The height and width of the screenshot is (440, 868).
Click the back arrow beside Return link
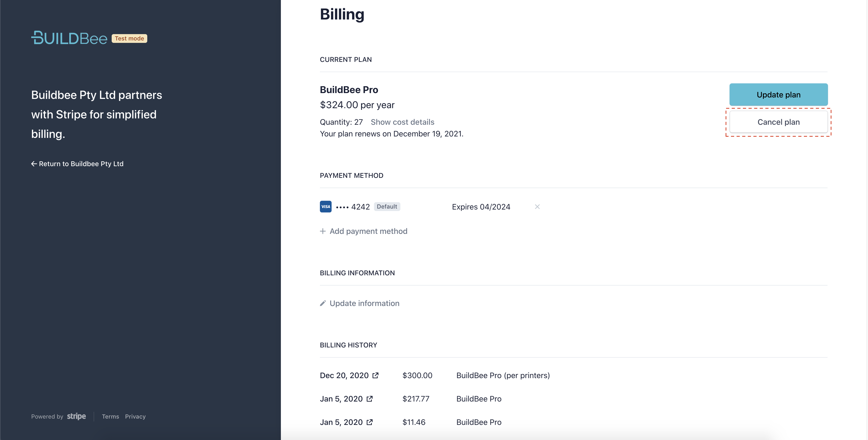tap(34, 164)
